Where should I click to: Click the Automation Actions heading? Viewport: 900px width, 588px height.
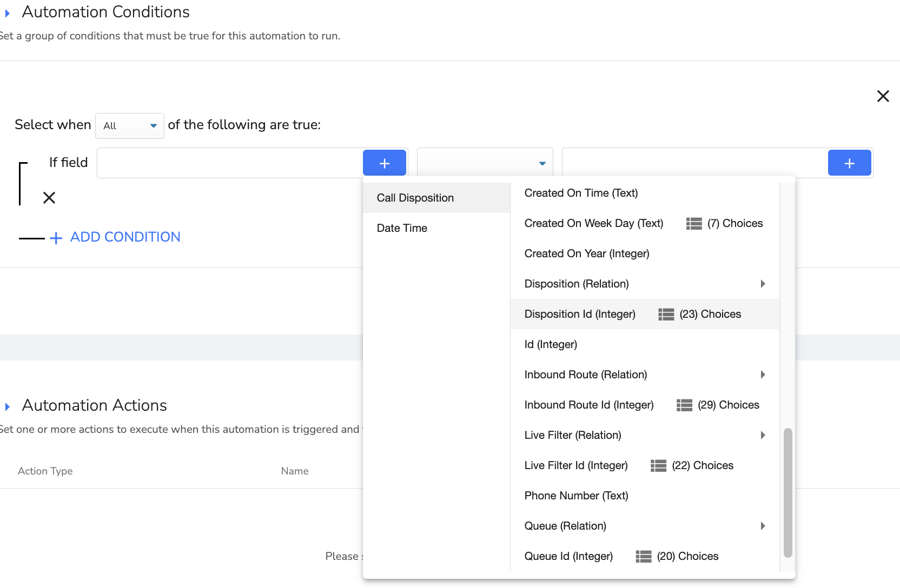click(94, 405)
